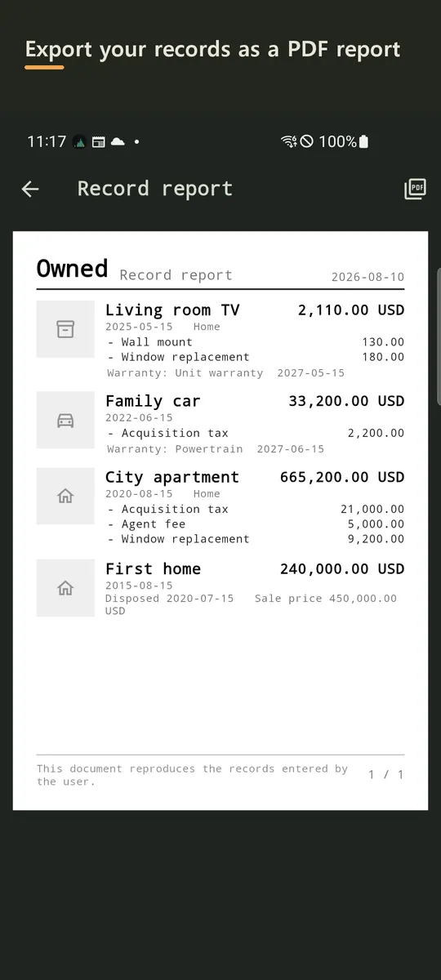The height and width of the screenshot is (980, 441).
Task: Tap the calendar notification icon
Action: click(98, 141)
